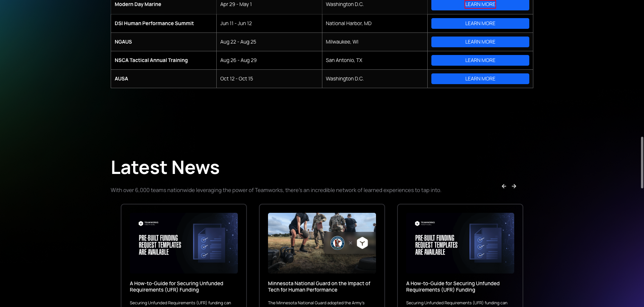
Task: Open the Minnesota National Guard impact article
Action: (x=319, y=287)
